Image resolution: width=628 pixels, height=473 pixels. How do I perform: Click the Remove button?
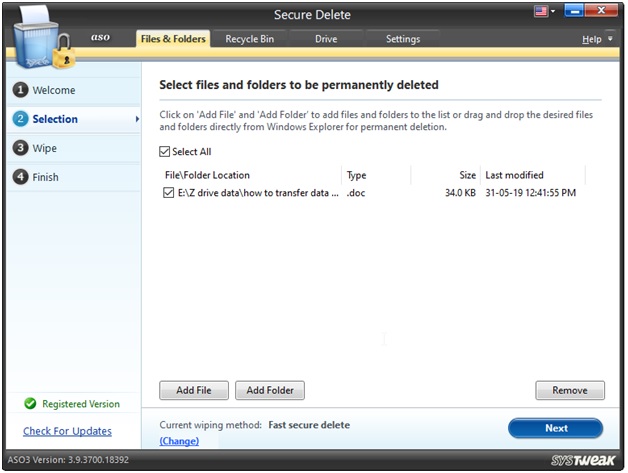pyautogui.click(x=570, y=390)
